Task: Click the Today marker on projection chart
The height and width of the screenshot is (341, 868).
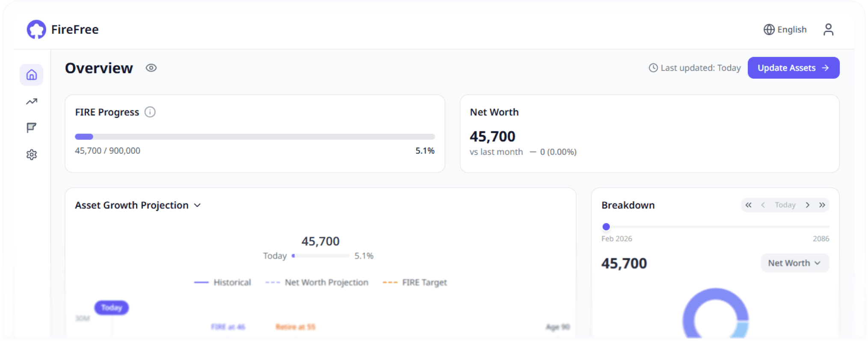Action: 112,308
